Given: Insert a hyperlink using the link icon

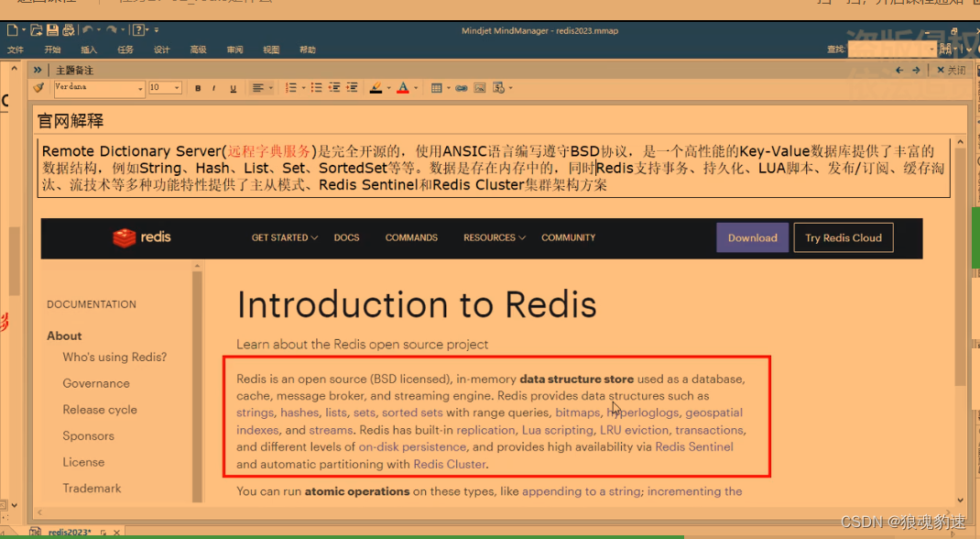Looking at the screenshot, I should pyautogui.click(x=462, y=87).
